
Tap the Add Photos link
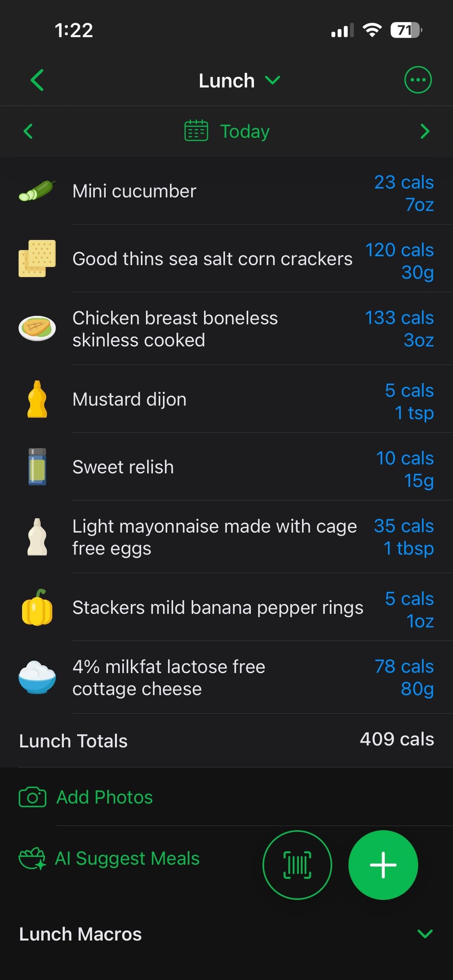(104, 797)
